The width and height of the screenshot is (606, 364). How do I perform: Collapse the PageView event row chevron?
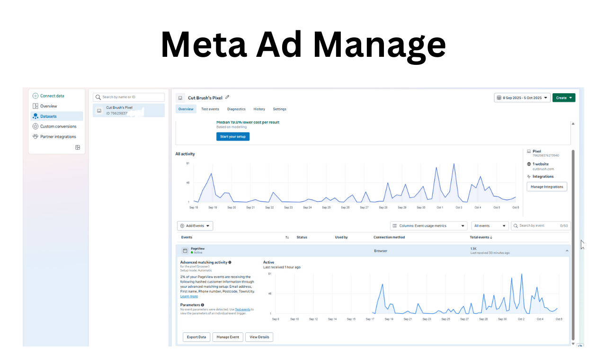coord(567,250)
